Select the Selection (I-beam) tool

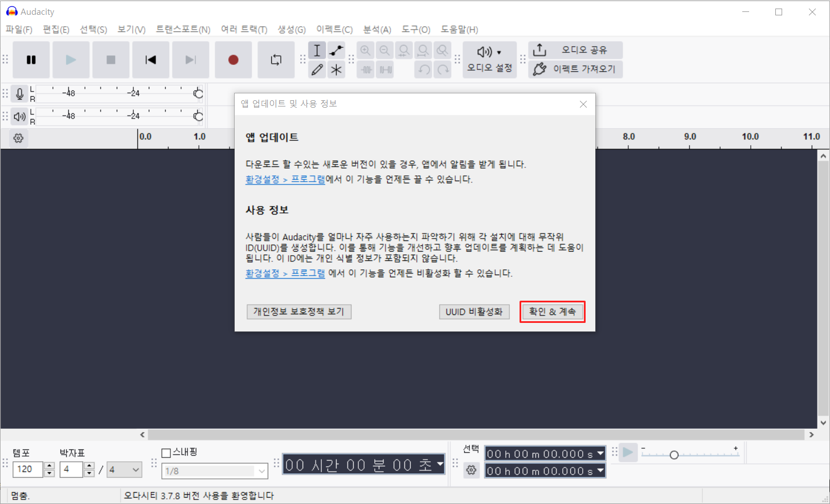click(317, 51)
